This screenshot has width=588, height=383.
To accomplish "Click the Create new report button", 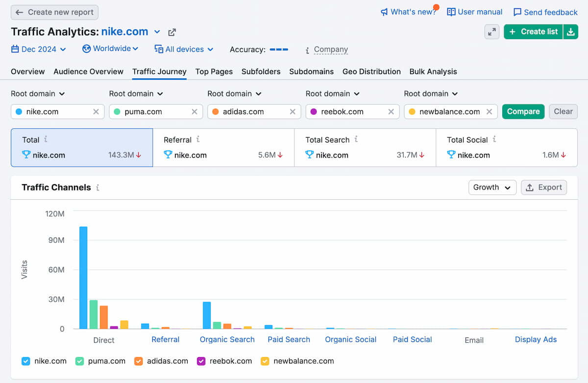I will 54,12.
